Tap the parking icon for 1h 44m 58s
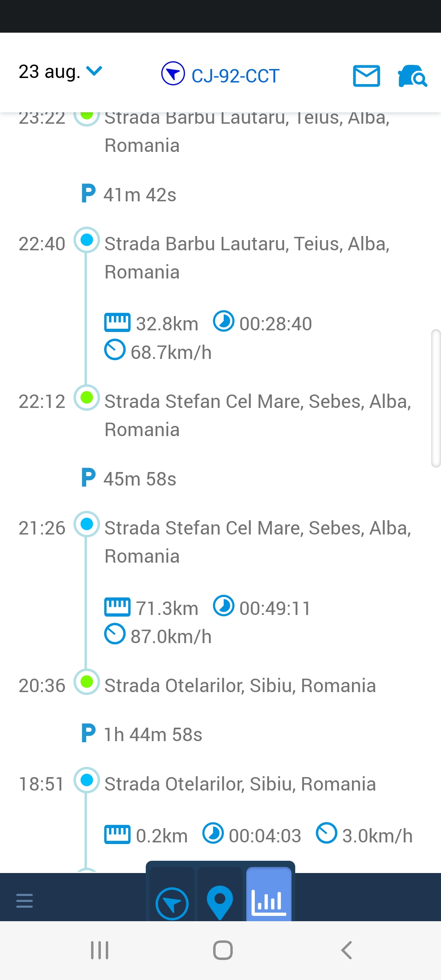Viewport: 441px width, 980px height. click(88, 734)
